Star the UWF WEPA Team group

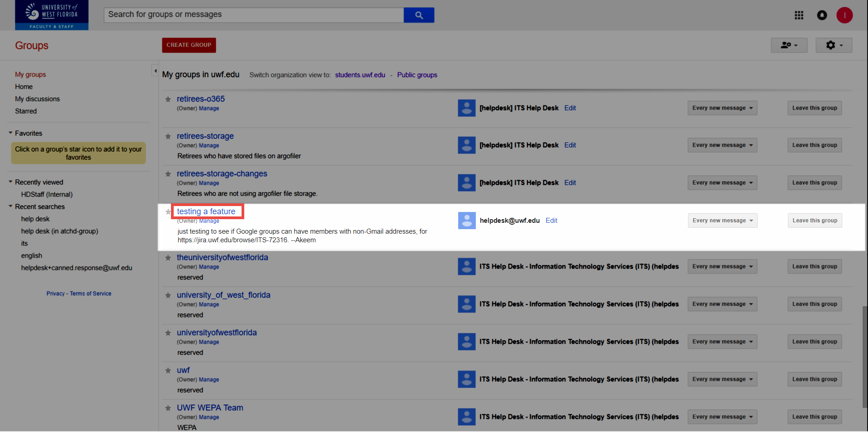[x=168, y=408]
